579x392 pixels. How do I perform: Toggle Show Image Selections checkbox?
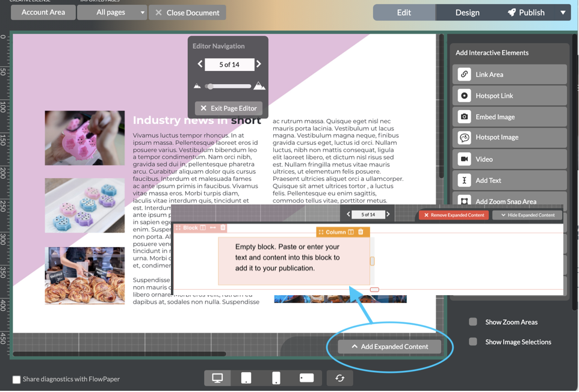[472, 341]
